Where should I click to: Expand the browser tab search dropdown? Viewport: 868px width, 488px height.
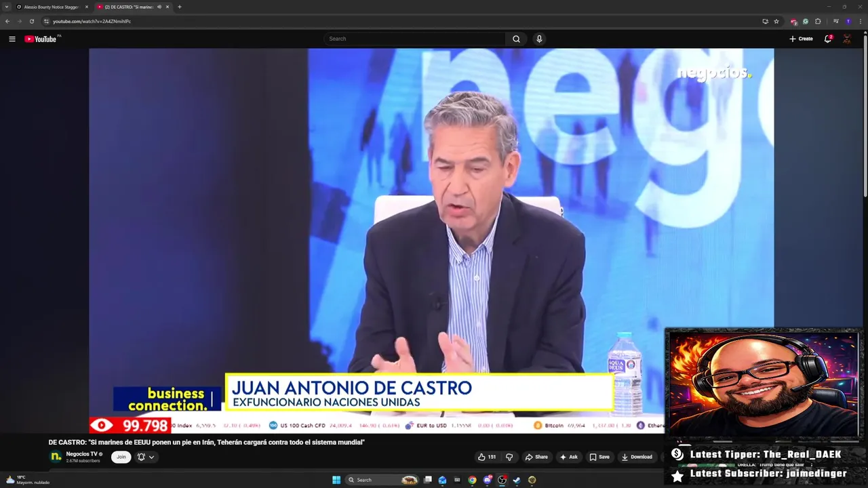click(x=7, y=7)
